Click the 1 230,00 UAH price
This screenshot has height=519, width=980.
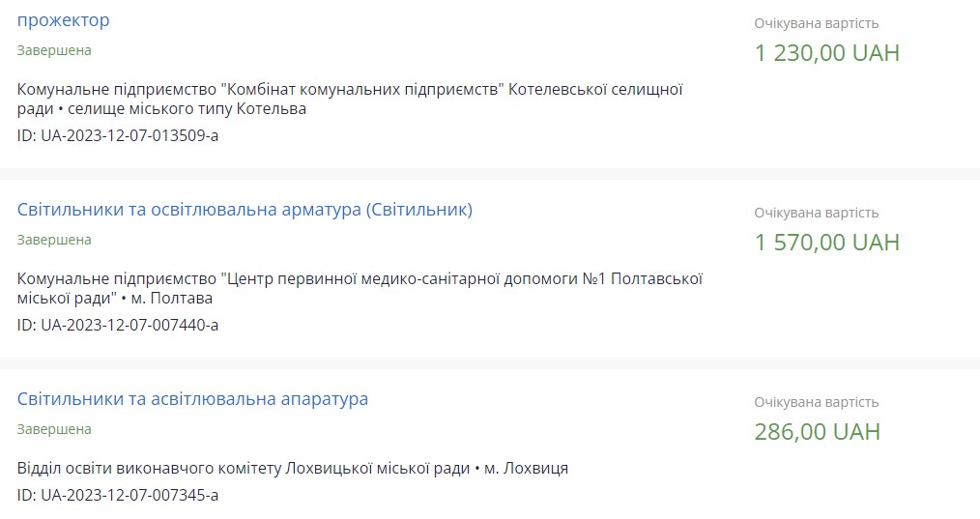coord(826,53)
